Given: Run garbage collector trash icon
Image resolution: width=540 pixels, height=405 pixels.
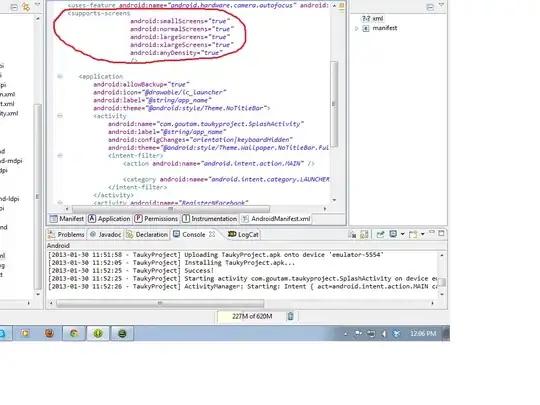Looking at the screenshot, I should (x=290, y=316).
